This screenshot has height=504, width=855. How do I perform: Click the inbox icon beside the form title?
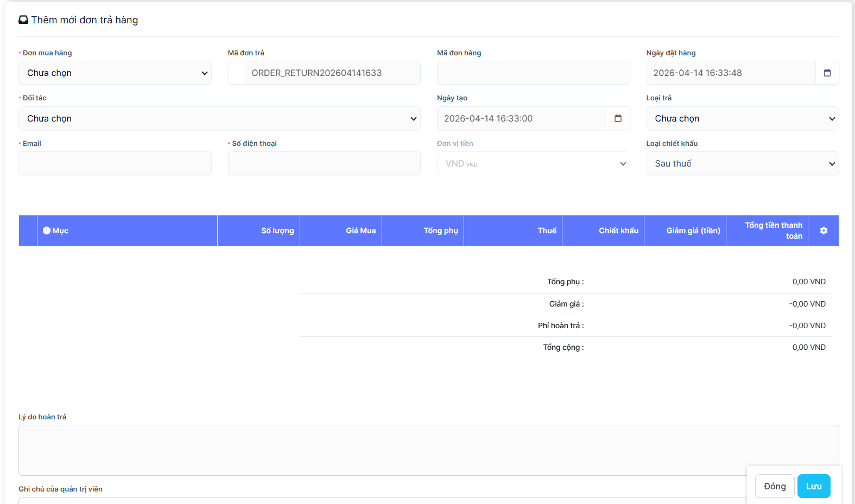click(x=23, y=20)
